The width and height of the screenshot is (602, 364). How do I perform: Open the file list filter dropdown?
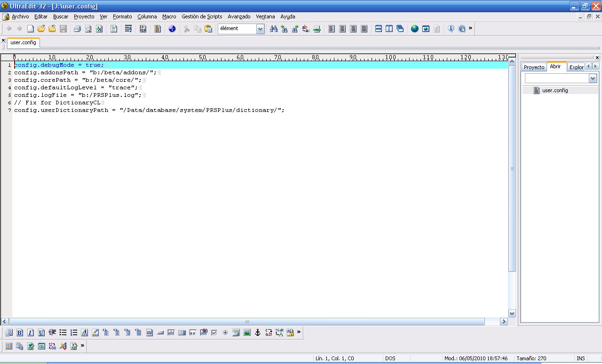click(593, 79)
